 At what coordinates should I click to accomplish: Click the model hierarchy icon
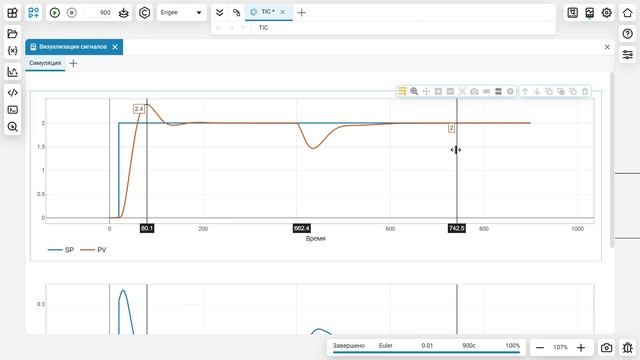point(236,13)
